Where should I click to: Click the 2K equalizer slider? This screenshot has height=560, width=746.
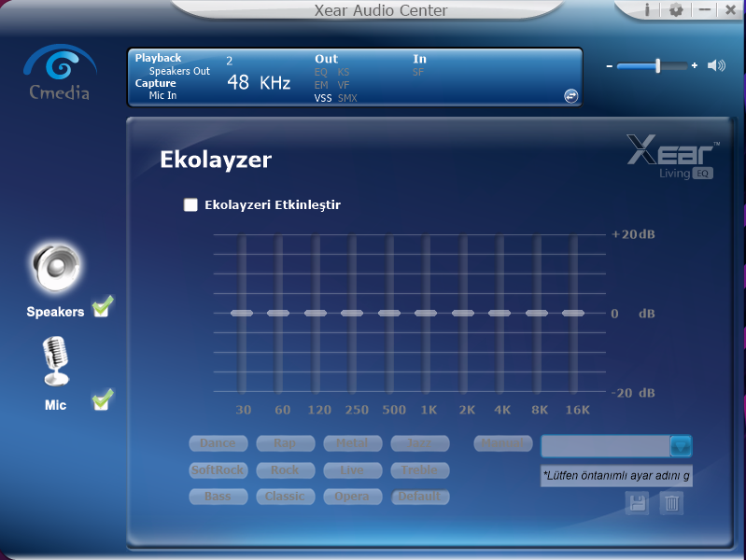tap(463, 313)
